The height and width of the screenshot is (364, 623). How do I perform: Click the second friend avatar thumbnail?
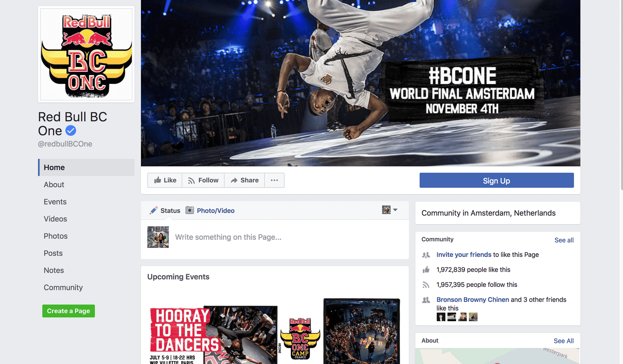(x=452, y=317)
